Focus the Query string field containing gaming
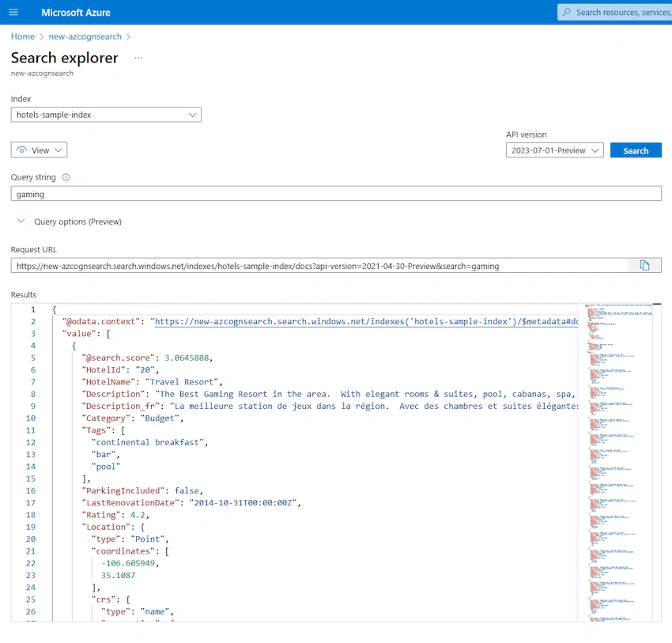 pyautogui.click(x=336, y=194)
